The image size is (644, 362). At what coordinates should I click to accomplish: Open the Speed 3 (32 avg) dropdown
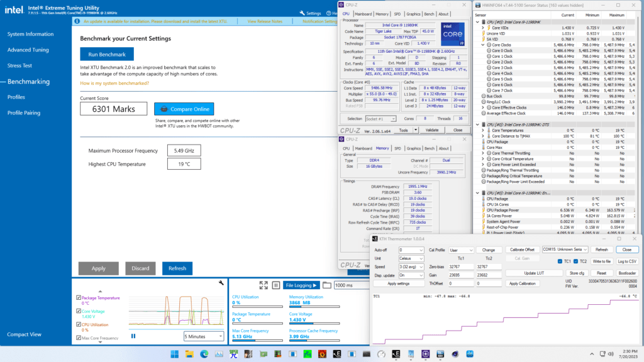(411, 266)
